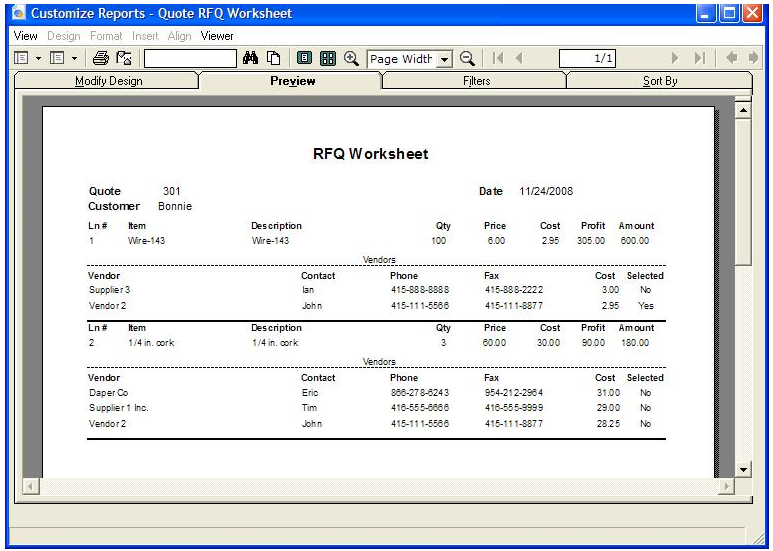Click the binoculars find icon
Screen dimensions: 773x551
pyautogui.click(x=251, y=60)
